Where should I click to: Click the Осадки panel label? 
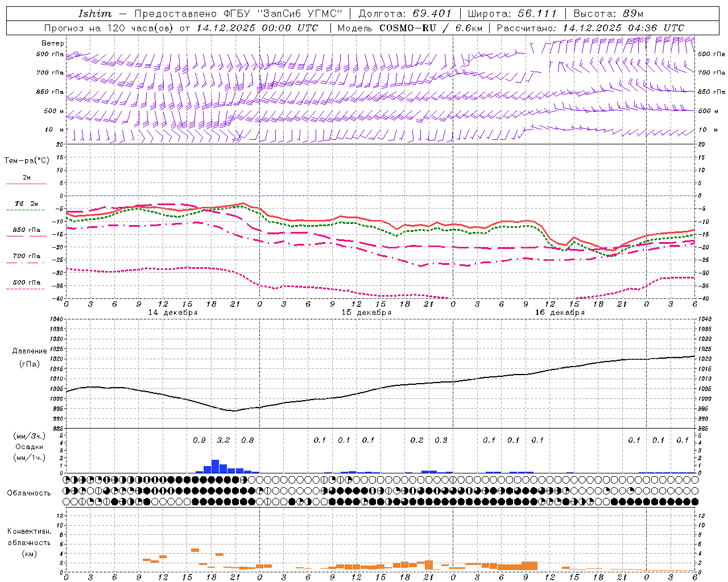coord(28,447)
